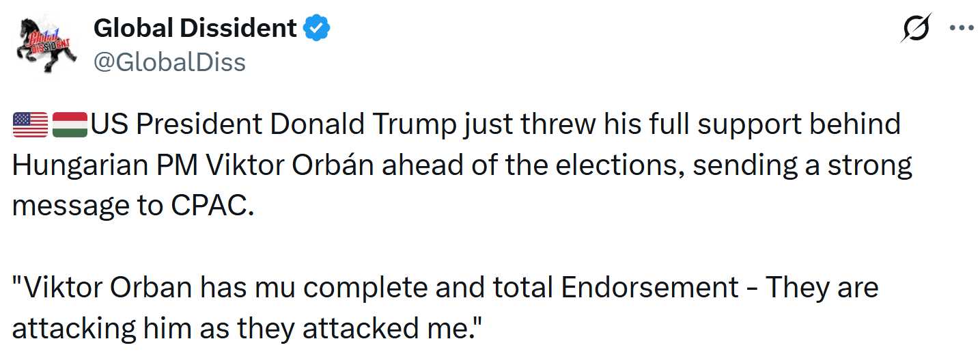Screen dimensions: 980x352
Task: Click the Hungarian flag emoji
Action: (x=69, y=125)
